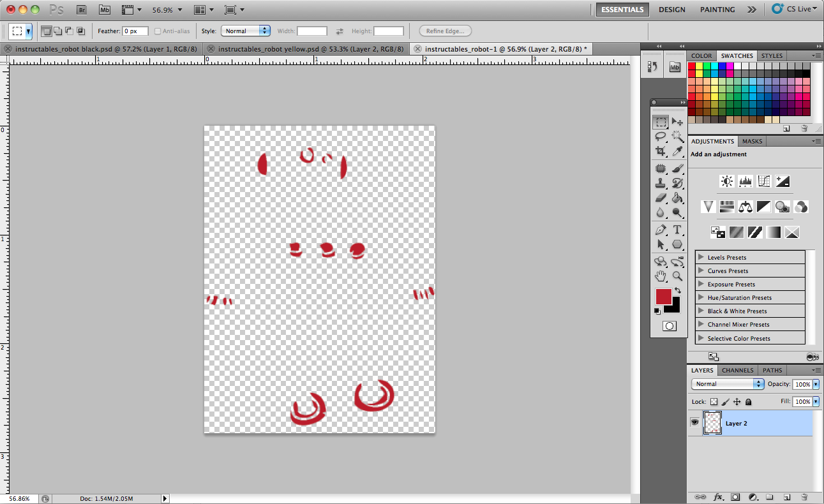Switch to Design workspace
Image resolution: width=824 pixels, height=504 pixels.
(x=672, y=10)
